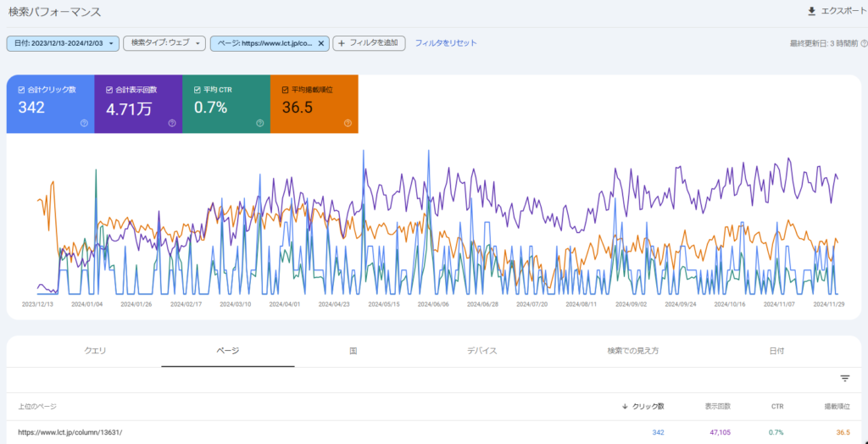This screenshot has width=868, height=444.
Task: Click the 4.71万 total impressions value
Action: pos(129,108)
